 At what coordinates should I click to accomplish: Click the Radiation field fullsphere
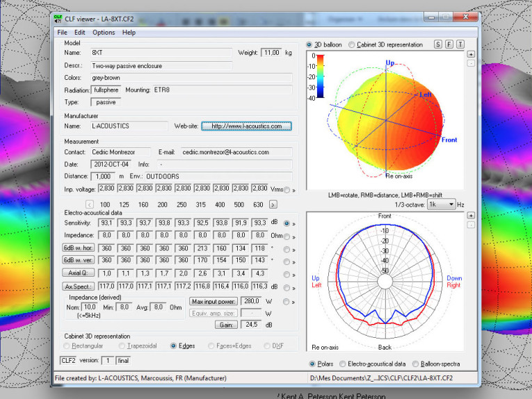point(106,90)
